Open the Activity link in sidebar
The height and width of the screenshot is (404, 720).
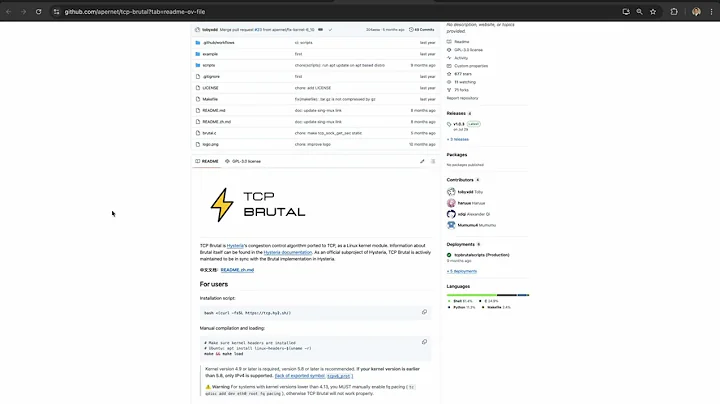(461, 58)
